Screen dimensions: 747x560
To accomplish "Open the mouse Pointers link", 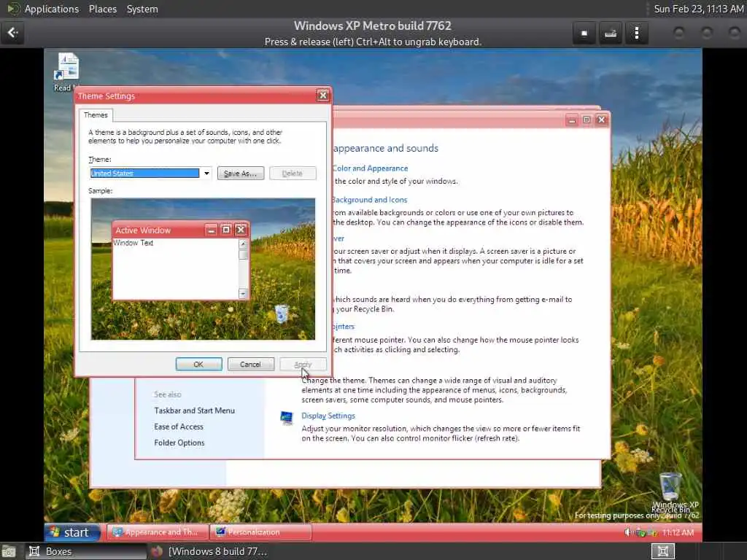I will [x=344, y=327].
